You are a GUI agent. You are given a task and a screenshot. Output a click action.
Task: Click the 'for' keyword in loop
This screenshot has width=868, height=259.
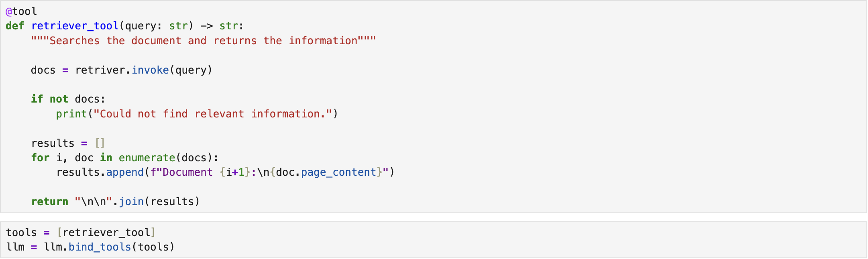click(40, 158)
